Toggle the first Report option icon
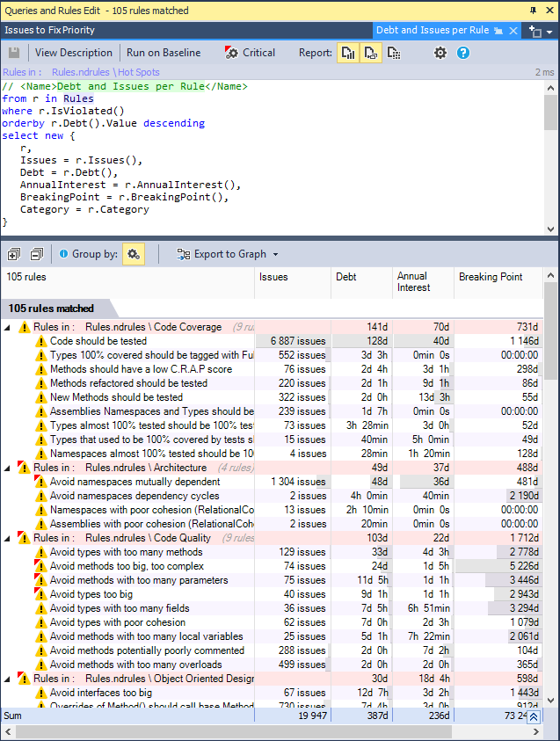 (x=349, y=53)
